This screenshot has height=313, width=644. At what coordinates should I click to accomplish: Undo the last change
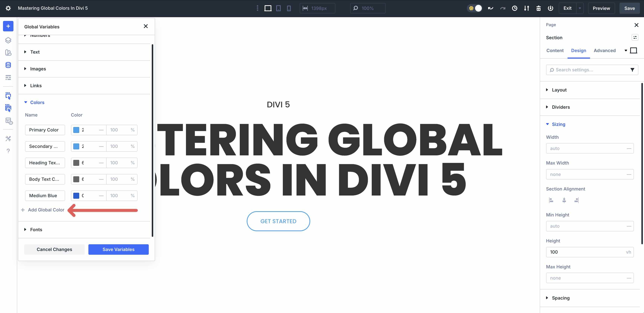491,8
